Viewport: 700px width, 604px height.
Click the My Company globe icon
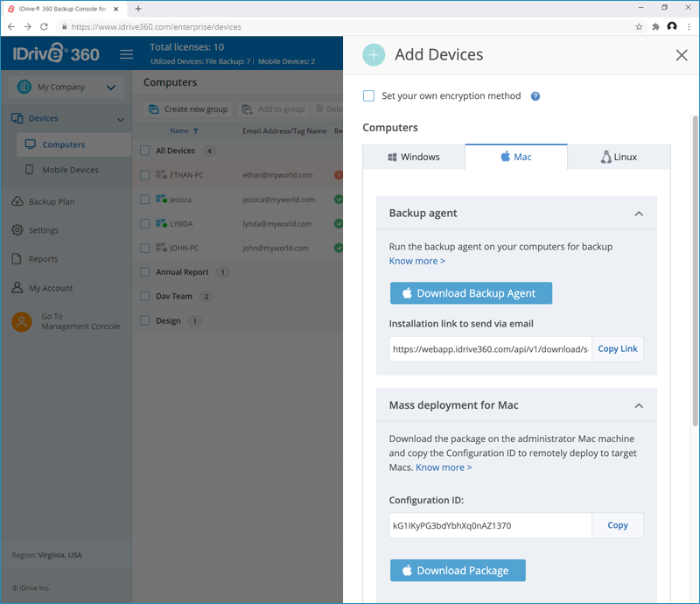[24, 87]
